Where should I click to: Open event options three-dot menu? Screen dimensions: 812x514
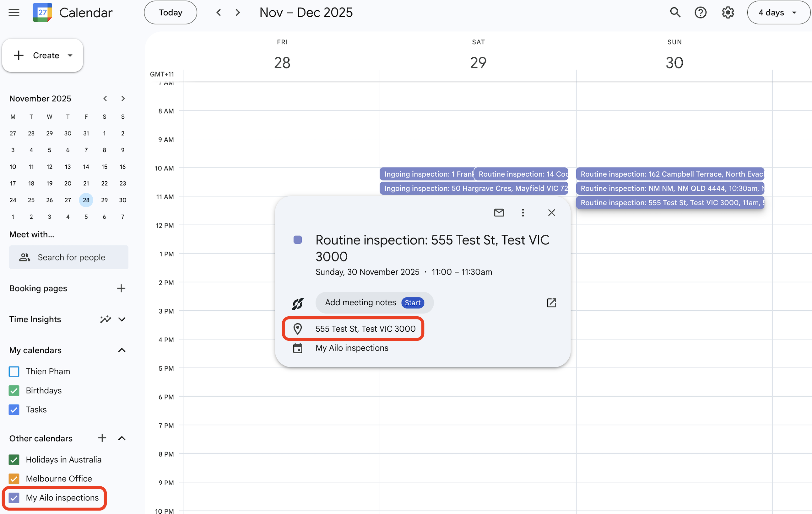click(523, 212)
